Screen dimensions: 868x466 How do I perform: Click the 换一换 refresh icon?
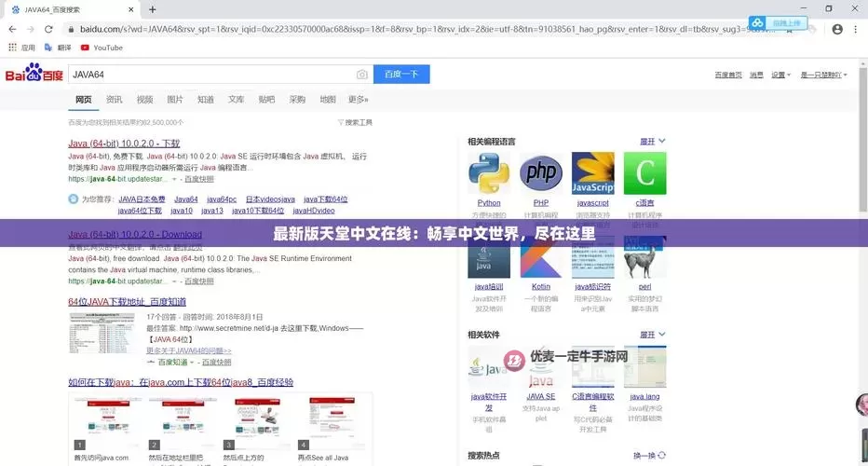pos(661,456)
